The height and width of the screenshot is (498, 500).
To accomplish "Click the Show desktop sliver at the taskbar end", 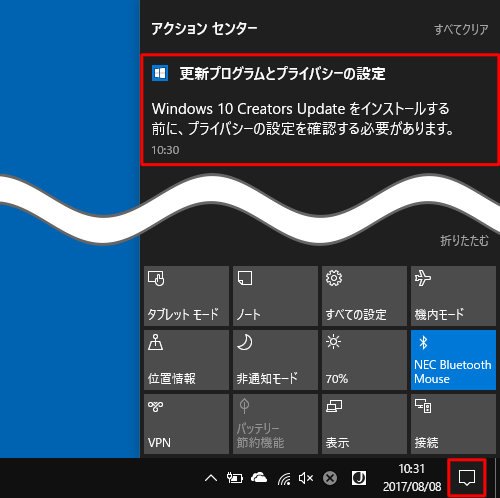I will [497, 478].
